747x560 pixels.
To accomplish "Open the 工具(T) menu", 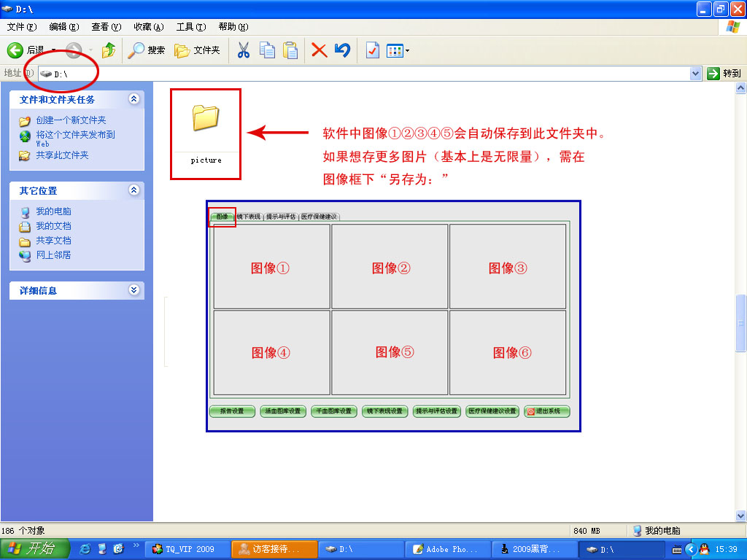I will [190, 27].
